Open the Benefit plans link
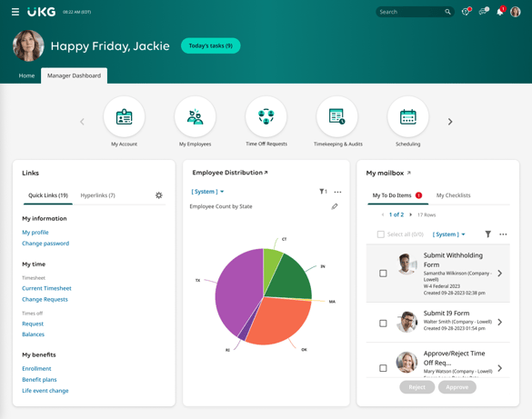Screen dimensions: 532x419 click(39, 380)
